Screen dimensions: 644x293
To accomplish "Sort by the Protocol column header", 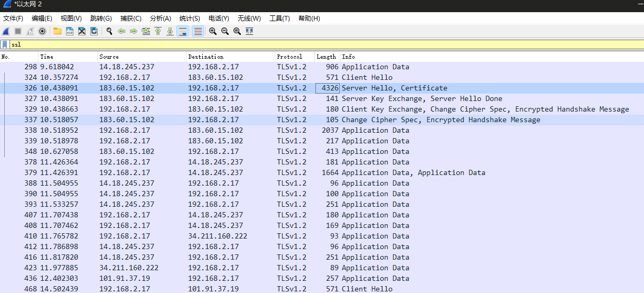I will (295, 57).
